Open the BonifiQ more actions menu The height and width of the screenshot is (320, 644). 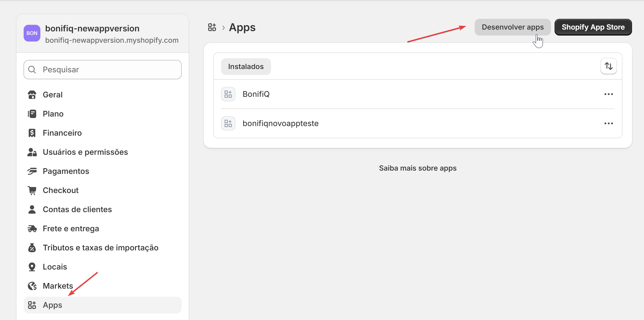point(609,94)
